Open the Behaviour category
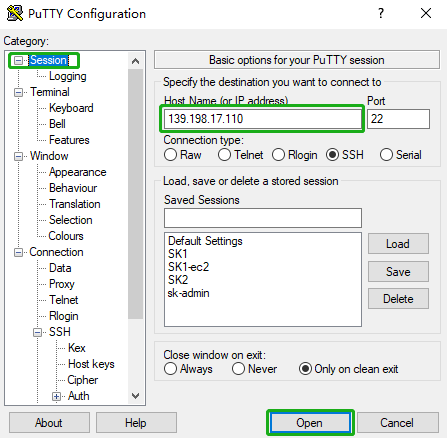The width and height of the screenshot is (447, 438). [x=73, y=188]
